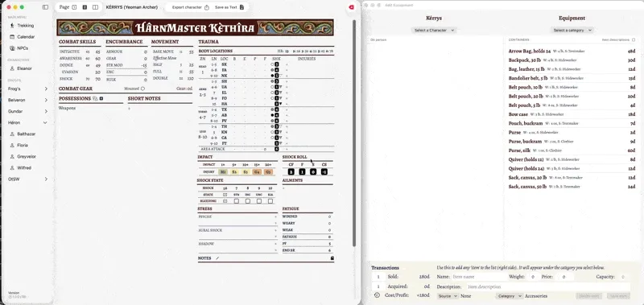Add a short note with plus
Image resolution: width=644 pixels, height=305 pixels.
point(129,109)
